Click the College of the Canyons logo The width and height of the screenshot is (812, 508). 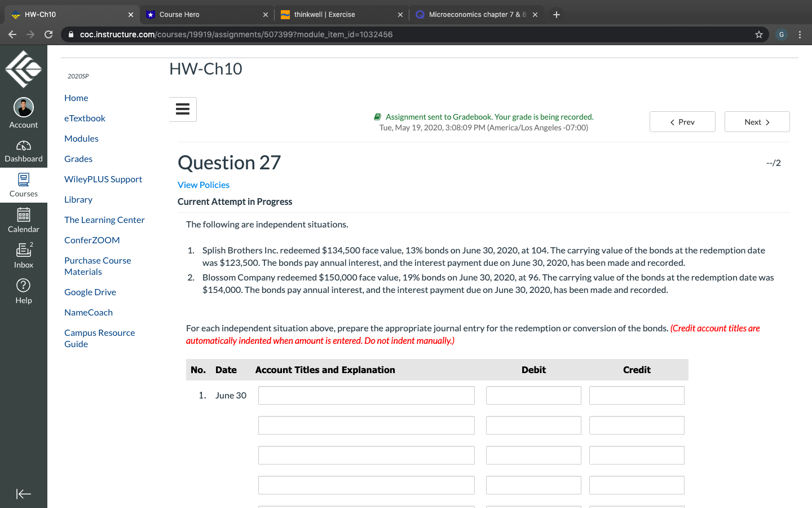click(x=24, y=69)
